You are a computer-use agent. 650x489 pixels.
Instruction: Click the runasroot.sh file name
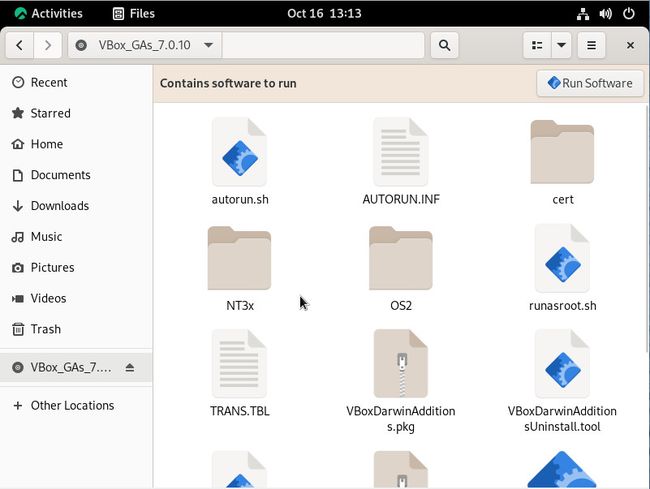563,306
